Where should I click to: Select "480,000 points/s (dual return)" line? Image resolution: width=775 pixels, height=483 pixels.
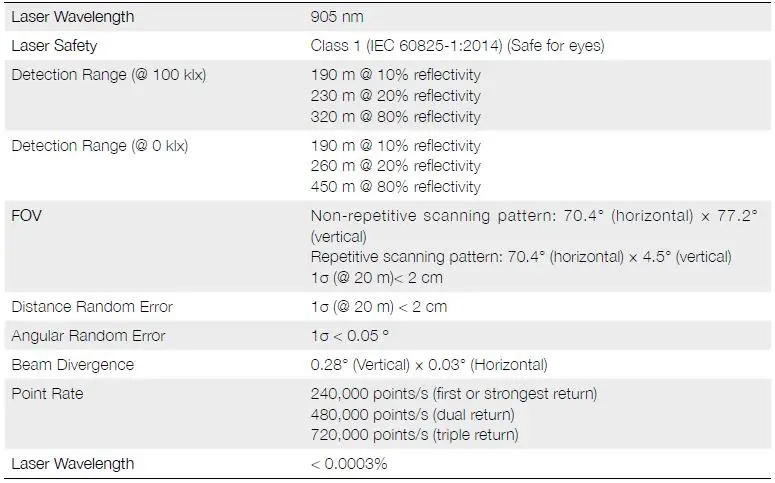point(413,414)
